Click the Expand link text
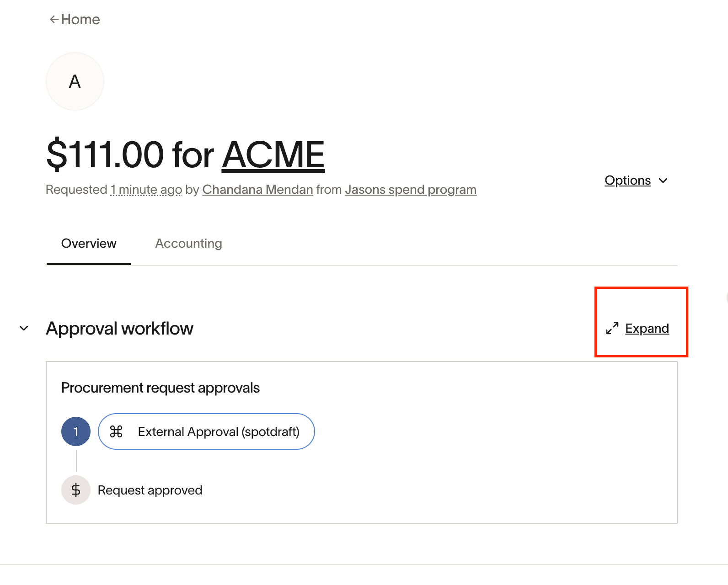Screen dimensions: 728x585 647,328
